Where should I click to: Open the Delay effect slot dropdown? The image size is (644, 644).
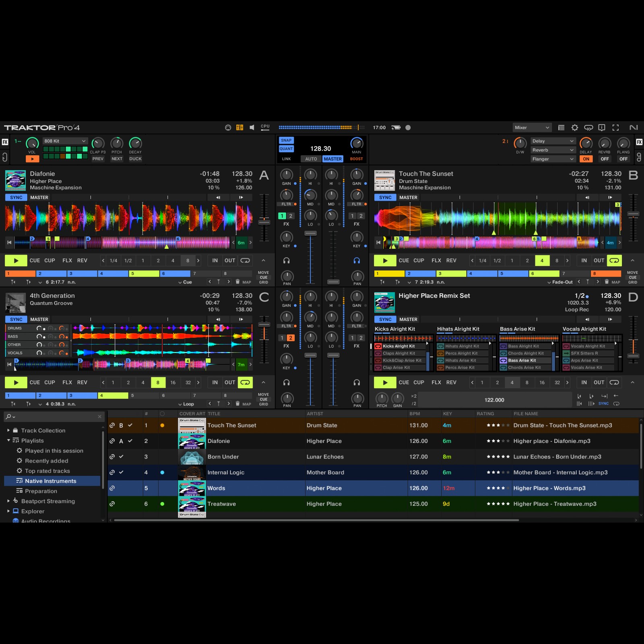coord(553,141)
